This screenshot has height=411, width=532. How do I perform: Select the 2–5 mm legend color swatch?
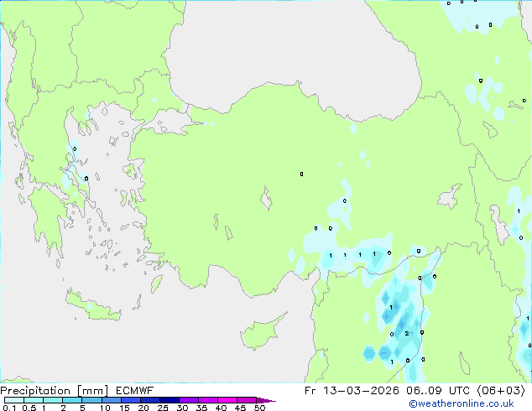pos(72,400)
